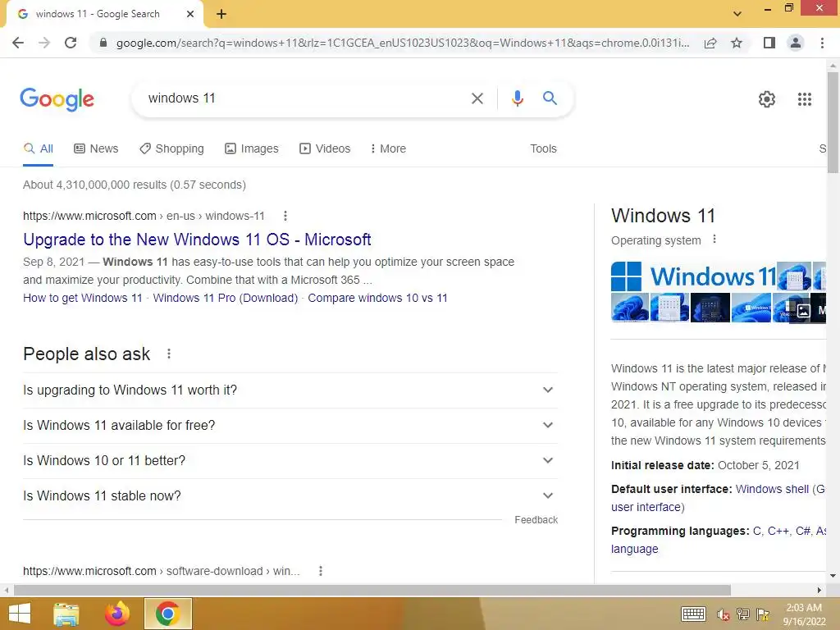Open the Google apps grid
Viewport: 840px width, 630px height.
pos(805,99)
